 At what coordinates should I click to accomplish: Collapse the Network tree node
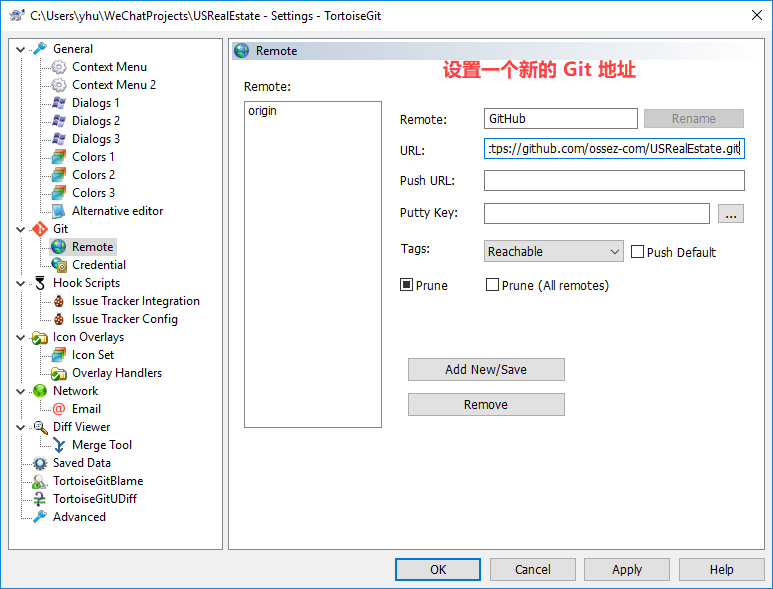(x=21, y=391)
